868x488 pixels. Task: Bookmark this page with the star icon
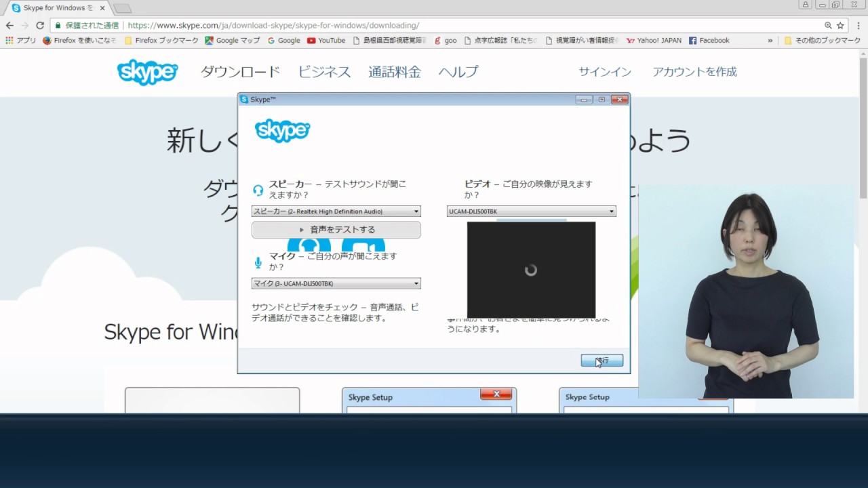tap(840, 25)
